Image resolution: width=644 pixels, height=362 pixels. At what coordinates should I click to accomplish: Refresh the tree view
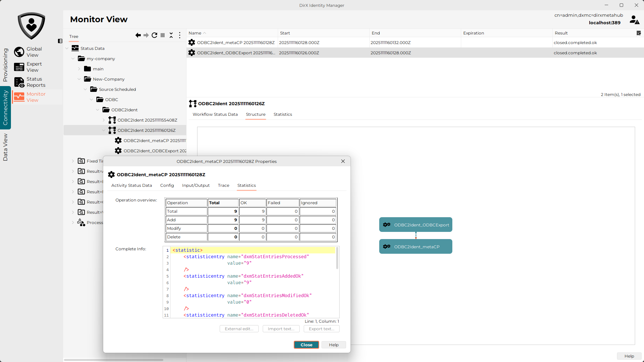tap(154, 35)
